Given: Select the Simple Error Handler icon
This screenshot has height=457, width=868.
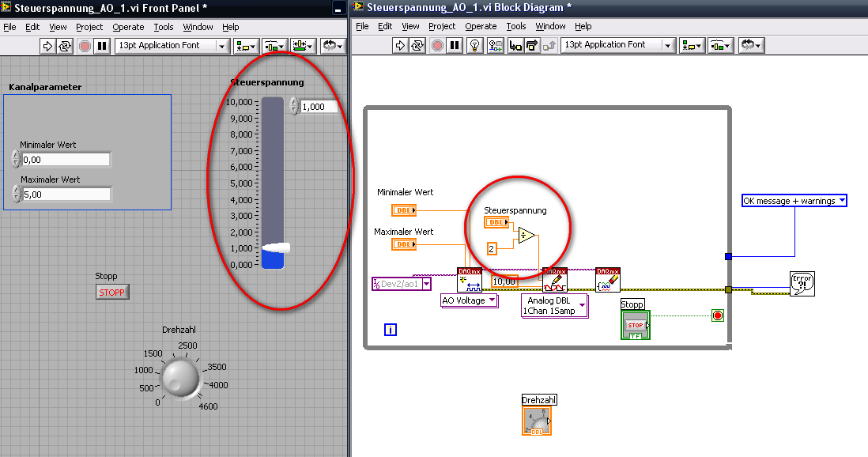Looking at the screenshot, I should pyautogui.click(x=802, y=283).
